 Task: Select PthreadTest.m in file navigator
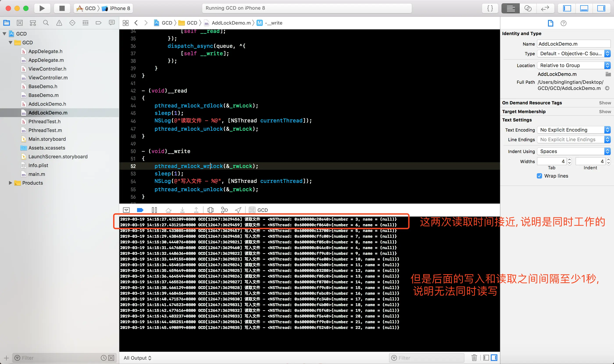[45, 130]
